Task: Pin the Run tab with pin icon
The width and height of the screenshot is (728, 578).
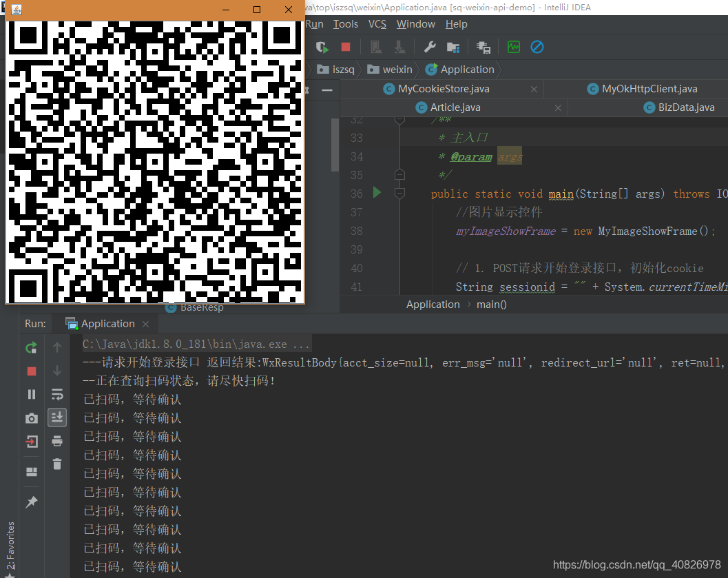Action: pyautogui.click(x=32, y=502)
